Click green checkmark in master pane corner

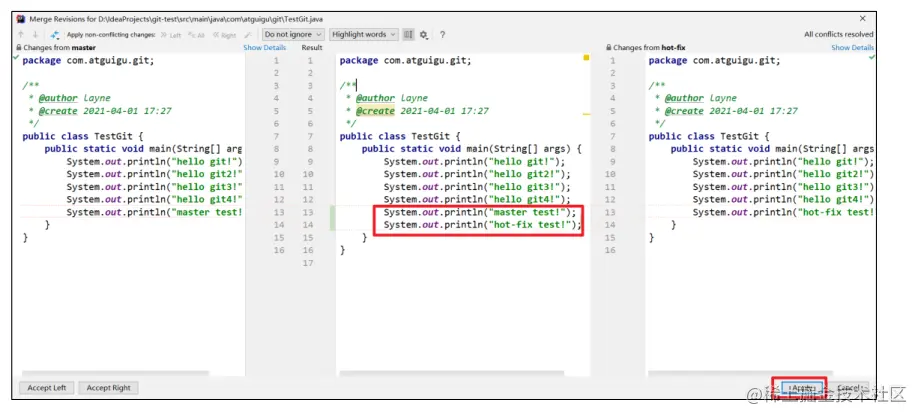[x=15, y=57]
